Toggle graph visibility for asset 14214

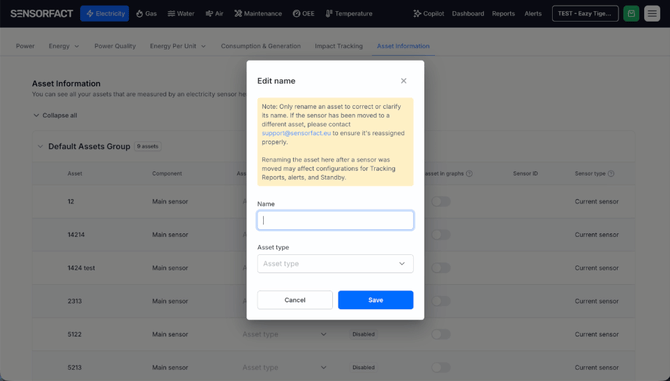pos(441,234)
